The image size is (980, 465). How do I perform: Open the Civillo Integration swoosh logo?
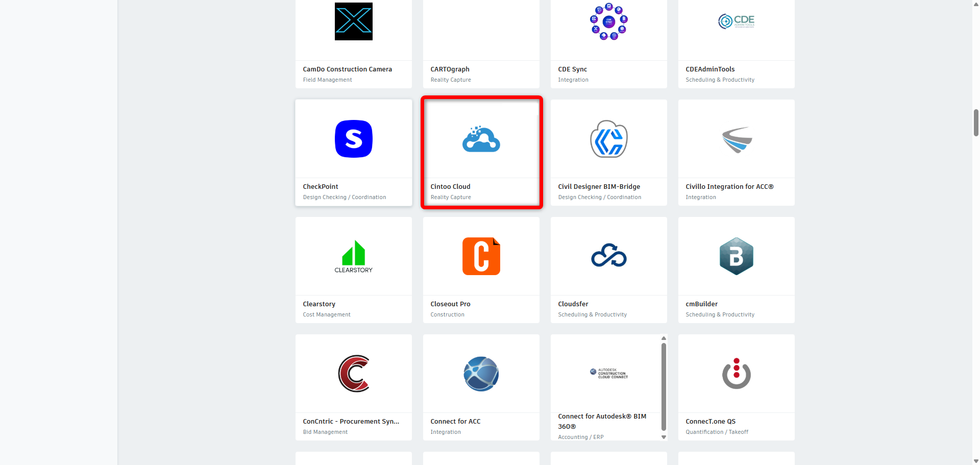click(x=737, y=139)
